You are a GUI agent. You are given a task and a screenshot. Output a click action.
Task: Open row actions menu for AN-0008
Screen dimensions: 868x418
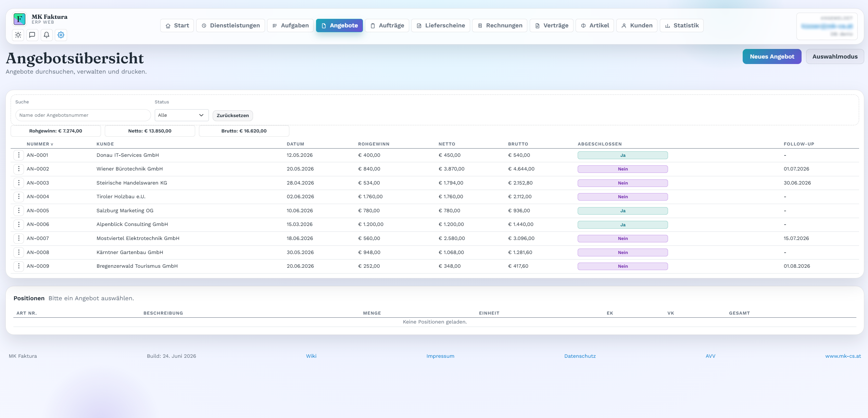click(19, 252)
